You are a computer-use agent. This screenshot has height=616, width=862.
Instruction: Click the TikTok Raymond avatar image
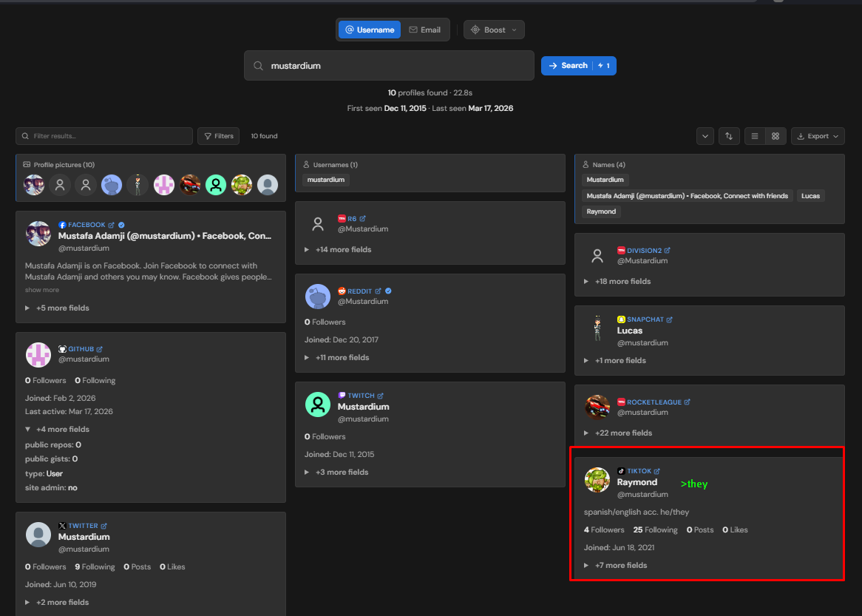coord(597,480)
